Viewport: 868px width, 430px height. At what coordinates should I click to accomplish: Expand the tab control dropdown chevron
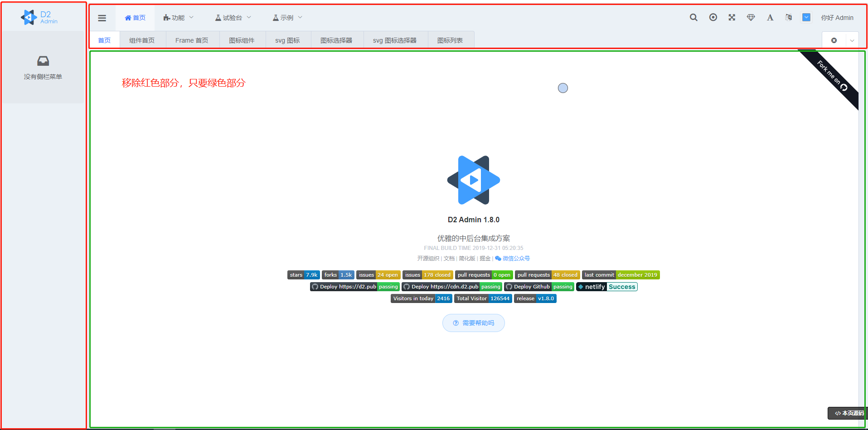852,40
